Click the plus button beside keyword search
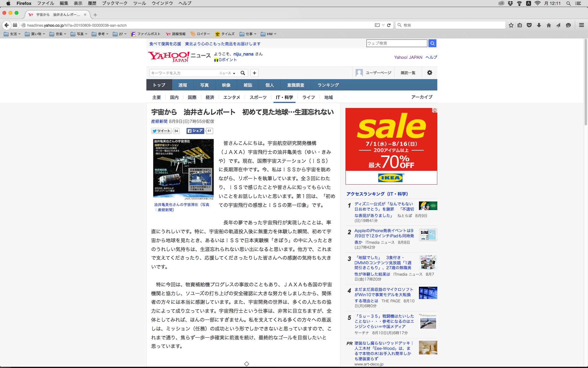This screenshot has width=588, height=368. coord(254,73)
